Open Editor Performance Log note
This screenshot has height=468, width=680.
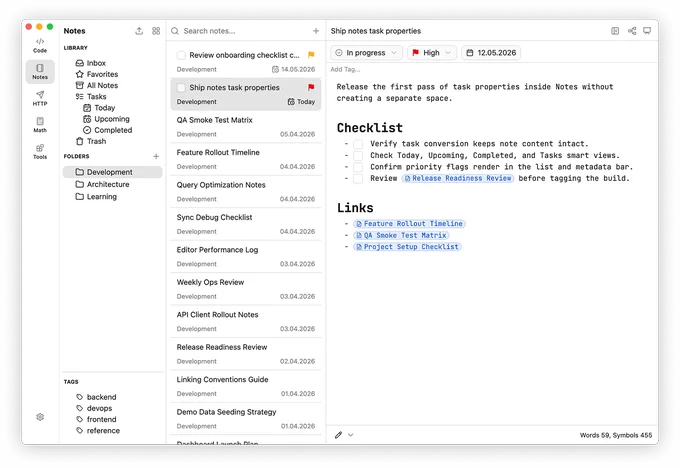coord(246,257)
